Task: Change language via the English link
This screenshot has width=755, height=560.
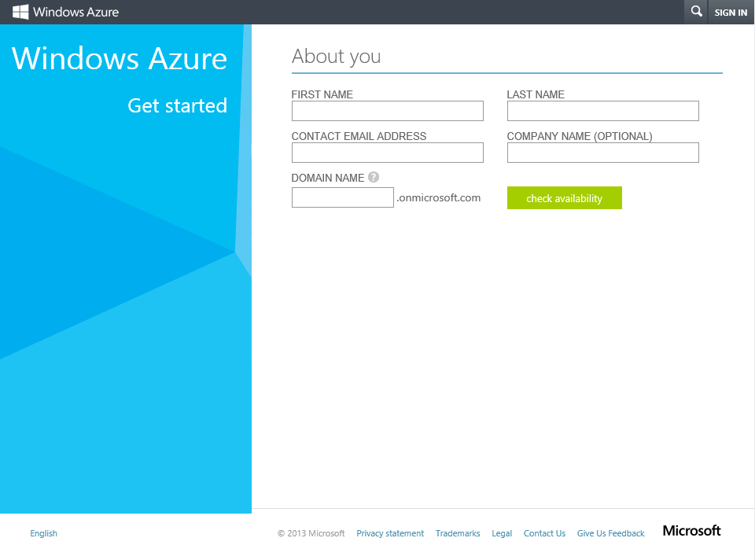Action: coord(43,533)
